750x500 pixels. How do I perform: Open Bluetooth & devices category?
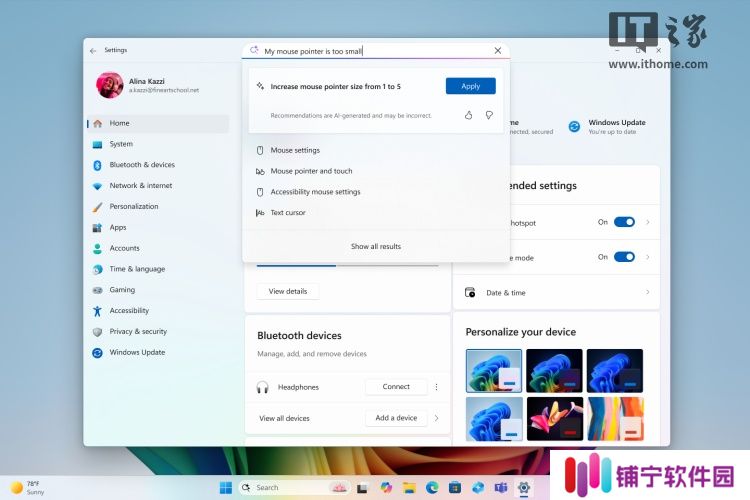coord(158,165)
